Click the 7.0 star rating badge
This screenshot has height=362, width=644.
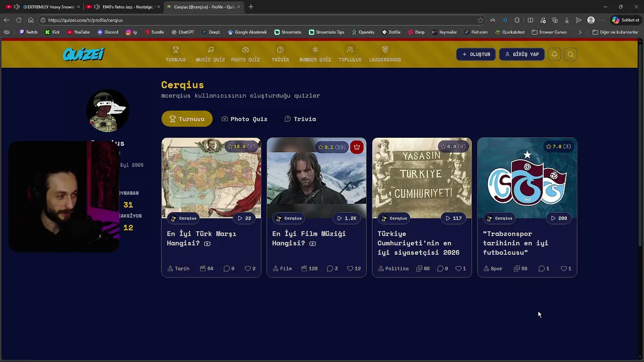point(558,147)
